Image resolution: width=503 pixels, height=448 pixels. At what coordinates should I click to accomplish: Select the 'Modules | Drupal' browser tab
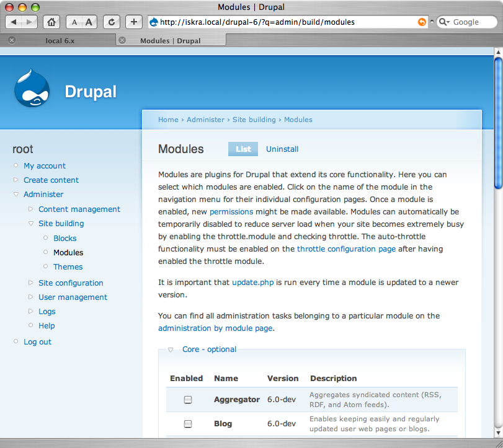171,41
